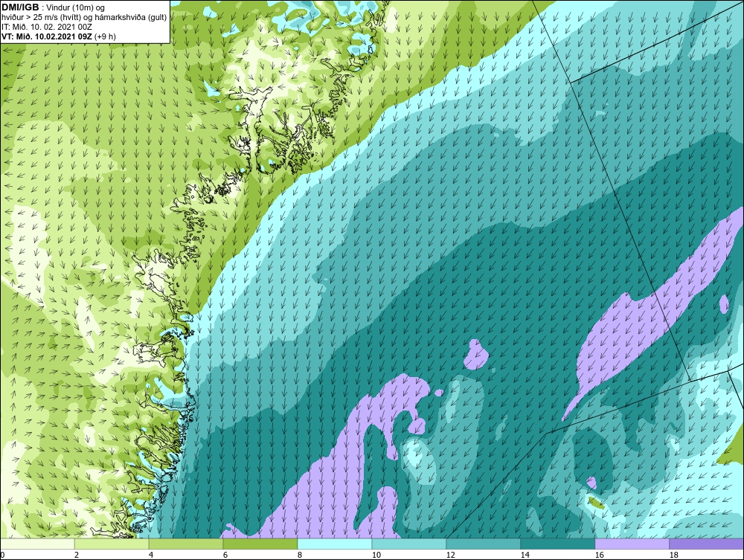Screen dimensions: 744x560
Task: Click the 10–12 m/s light teal legend swatch
Action: coord(409,544)
